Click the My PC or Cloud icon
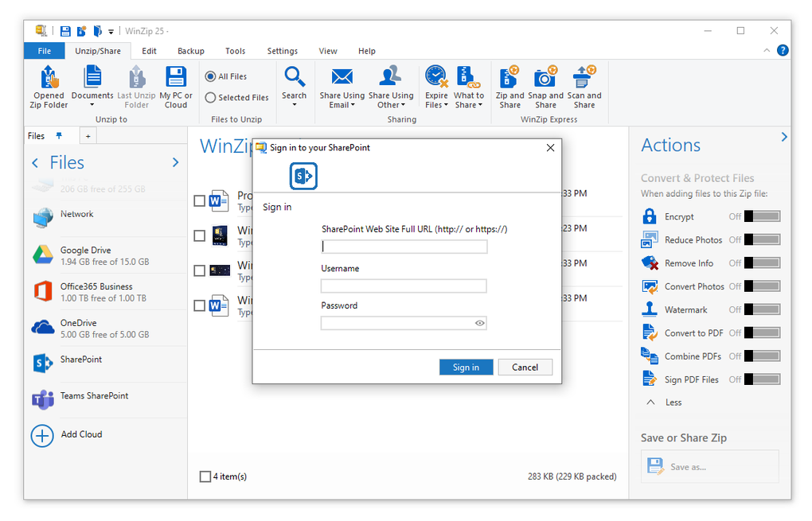This screenshot has width=812, height=521. pyautogui.click(x=176, y=77)
